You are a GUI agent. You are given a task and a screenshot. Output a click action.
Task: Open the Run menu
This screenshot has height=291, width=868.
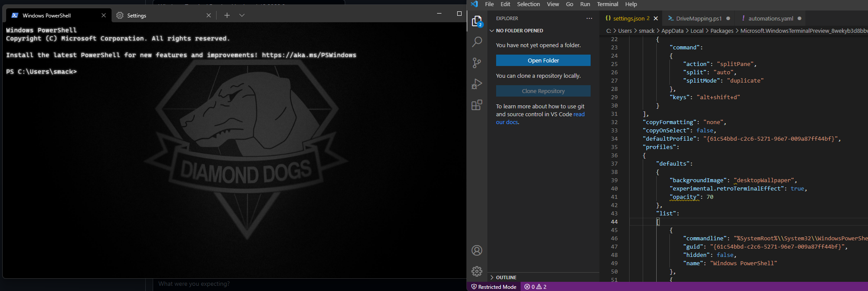tap(585, 4)
